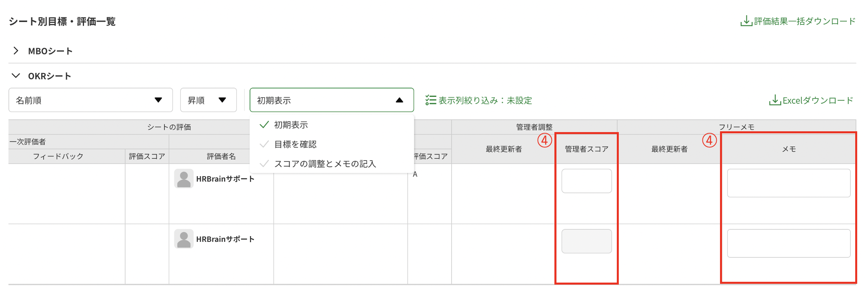
Task: Choose 目標を確認 from the view menu
Action: (x=295, y=144)
